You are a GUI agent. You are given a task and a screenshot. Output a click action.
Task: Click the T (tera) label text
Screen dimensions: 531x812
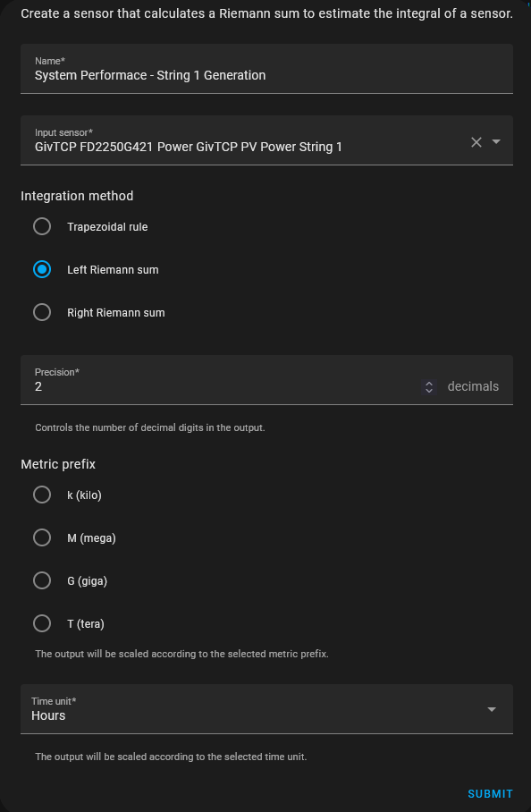(86, 624)
